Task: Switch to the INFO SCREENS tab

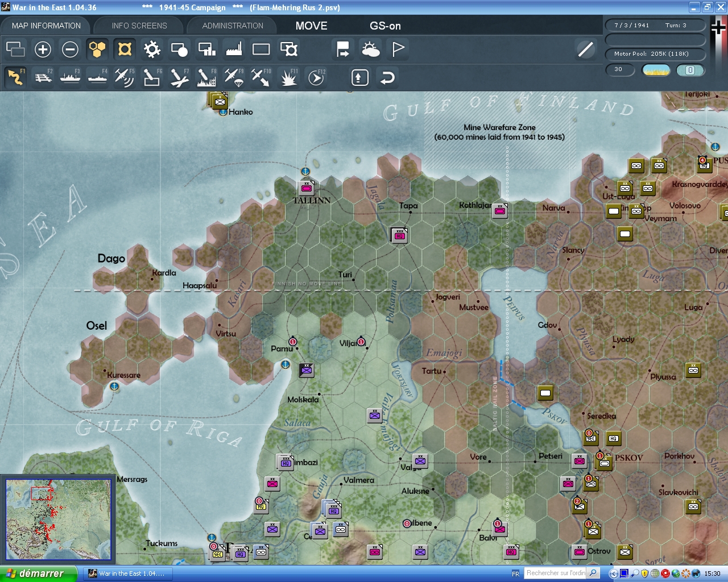Action: (139, 26)
